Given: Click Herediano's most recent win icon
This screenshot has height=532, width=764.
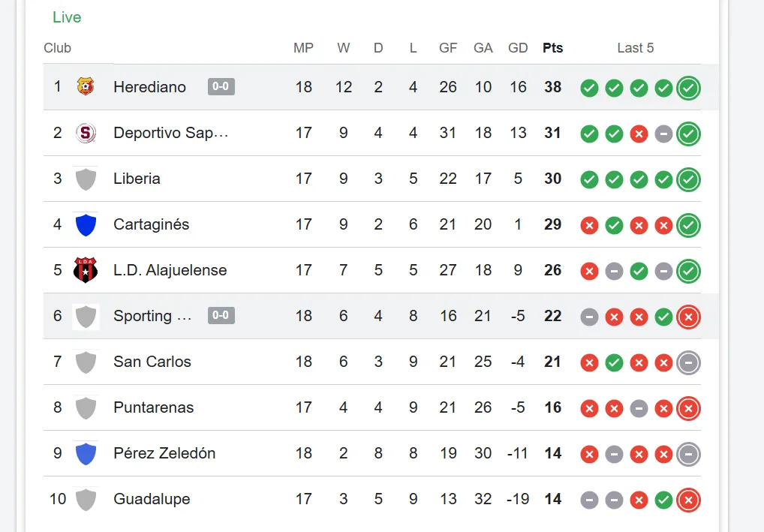Looking at the screenshot, I should [x=688, y=88].
